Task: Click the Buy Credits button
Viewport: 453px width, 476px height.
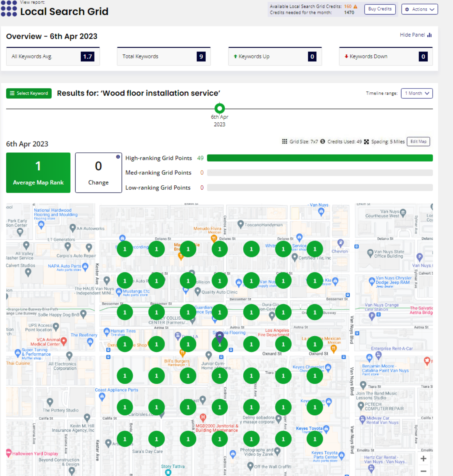Action: (380, 9)
